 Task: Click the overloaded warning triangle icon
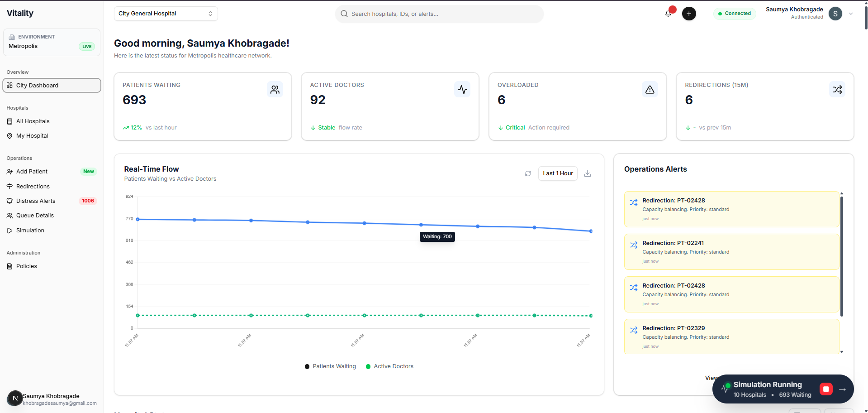(x=650, y=90)
